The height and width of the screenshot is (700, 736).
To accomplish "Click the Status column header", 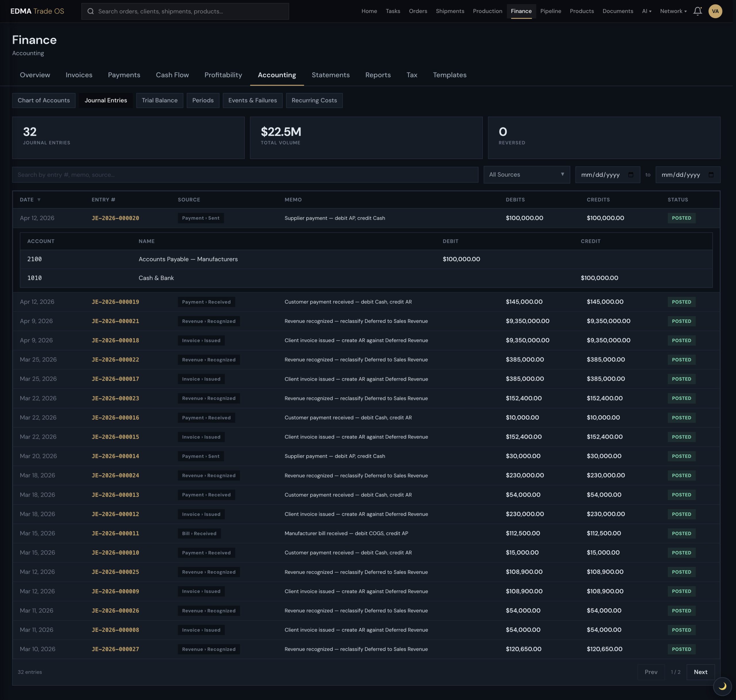I will point(677,200).
